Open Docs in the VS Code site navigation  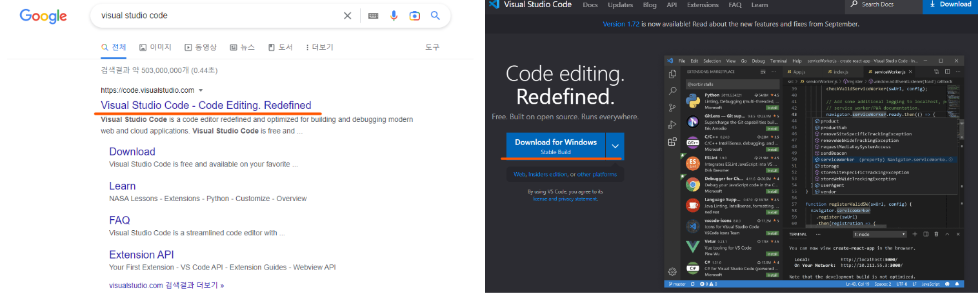[x=590, y=5]
